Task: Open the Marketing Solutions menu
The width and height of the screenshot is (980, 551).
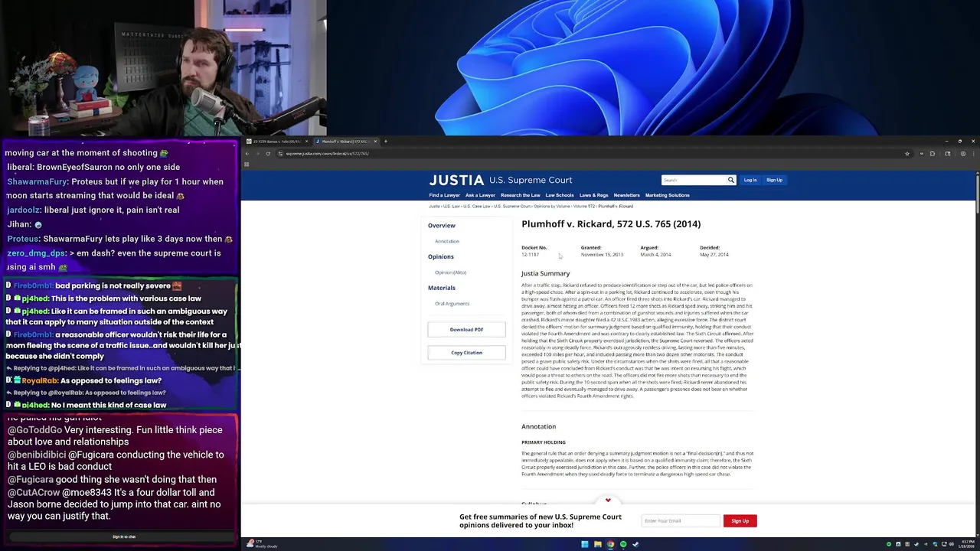Action: coord(668,195)
